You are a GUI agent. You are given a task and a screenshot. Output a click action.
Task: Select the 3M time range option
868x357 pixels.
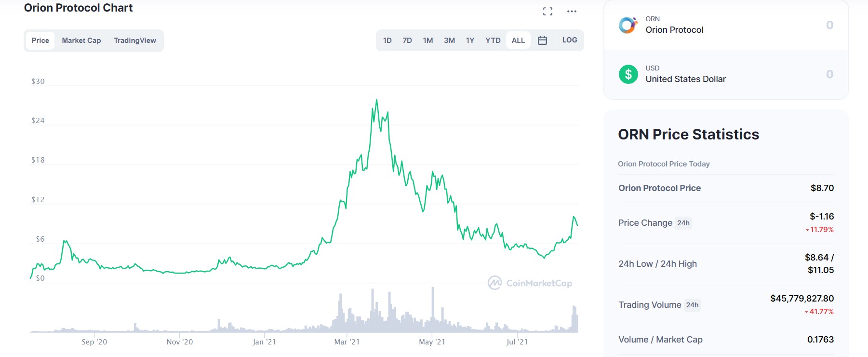coord(449,40)
